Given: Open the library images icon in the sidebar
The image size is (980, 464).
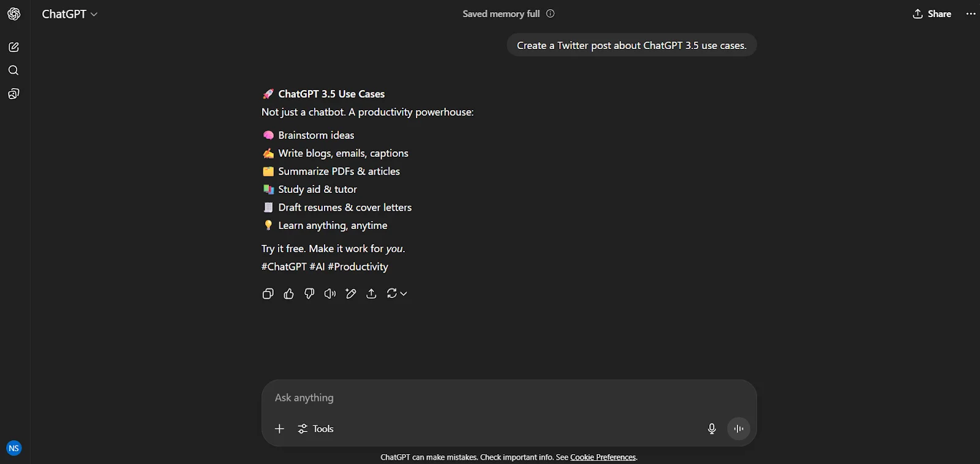Looking at the screenshot, I should pos(13,94).
